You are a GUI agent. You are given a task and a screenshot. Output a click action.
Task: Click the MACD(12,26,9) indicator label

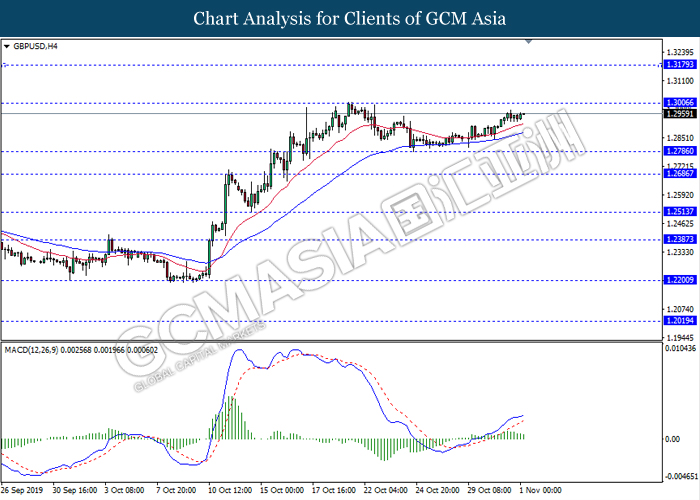pos(81,350)
